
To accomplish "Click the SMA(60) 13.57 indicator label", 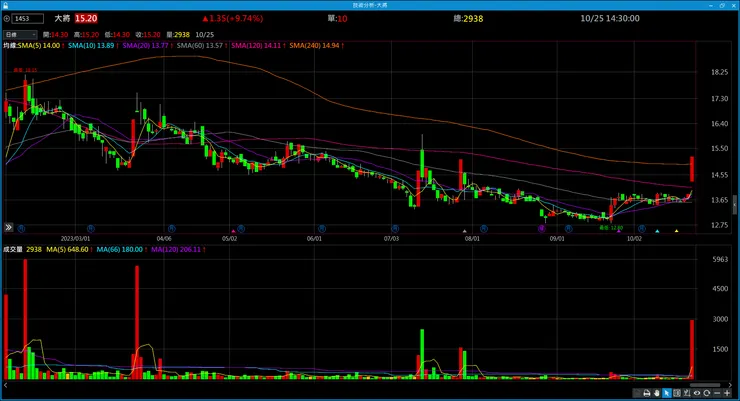I will point(202,45).
